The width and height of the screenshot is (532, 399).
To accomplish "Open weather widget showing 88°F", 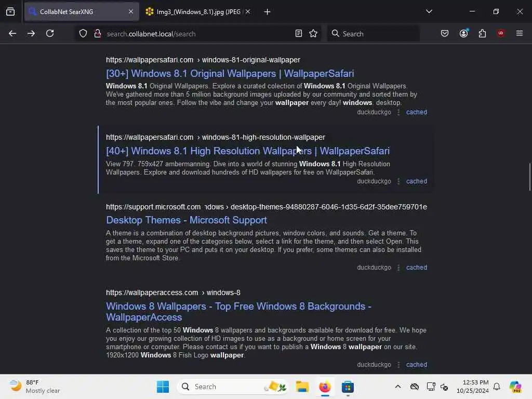I will (34, 387).
